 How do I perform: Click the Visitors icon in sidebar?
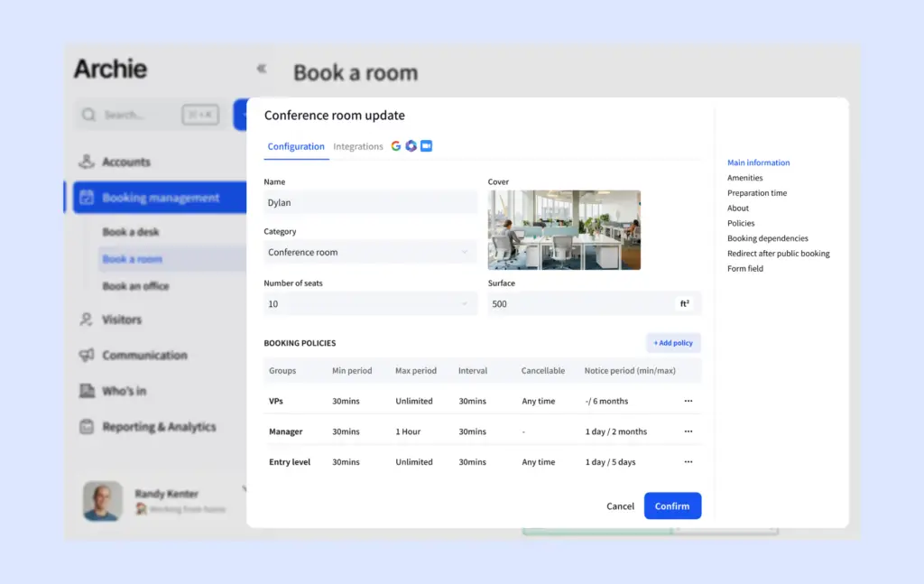pos(86,320)
